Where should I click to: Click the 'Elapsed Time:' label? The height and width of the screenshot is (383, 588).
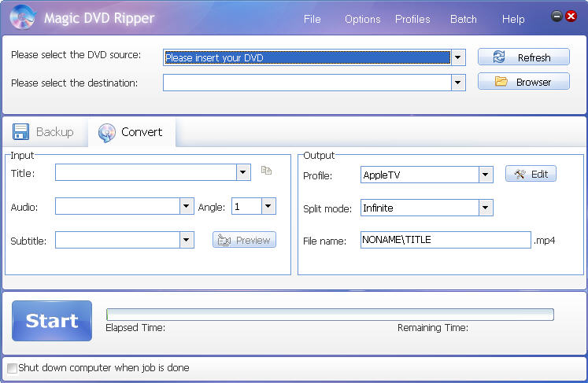tap(135, 328)
